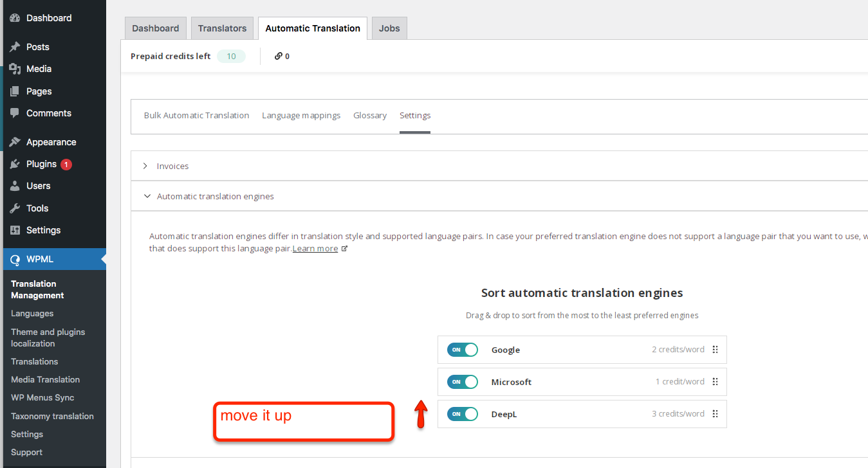Click the Google 2 credits/word price
The width and height of the screenshot is (868, 468).
coord(678,350)
